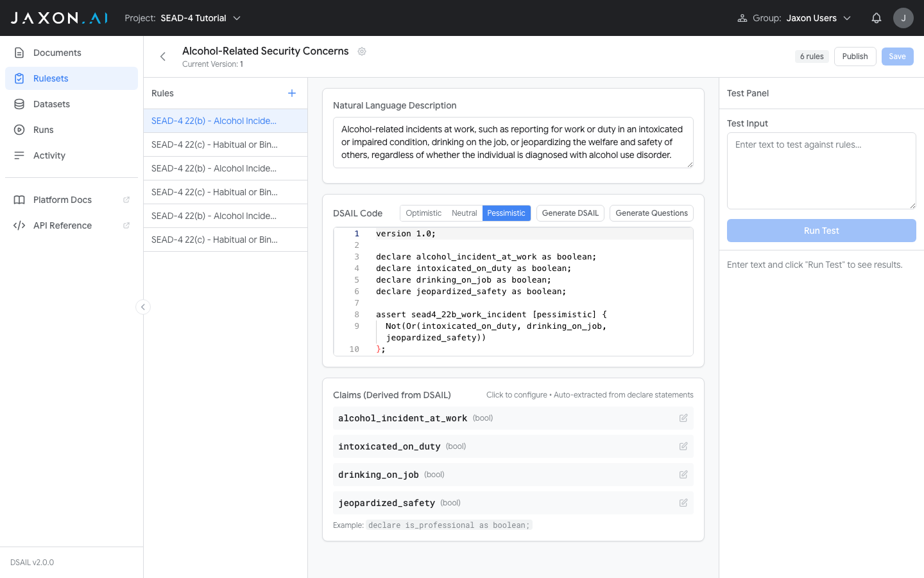Viewport: 924px width, 578px height.
Task: Edit the drinking_on_job claim icon
Action: 683,475
